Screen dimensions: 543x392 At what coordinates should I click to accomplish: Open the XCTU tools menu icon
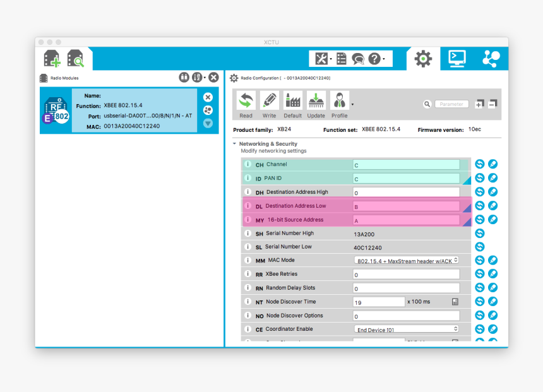(321, 59)
